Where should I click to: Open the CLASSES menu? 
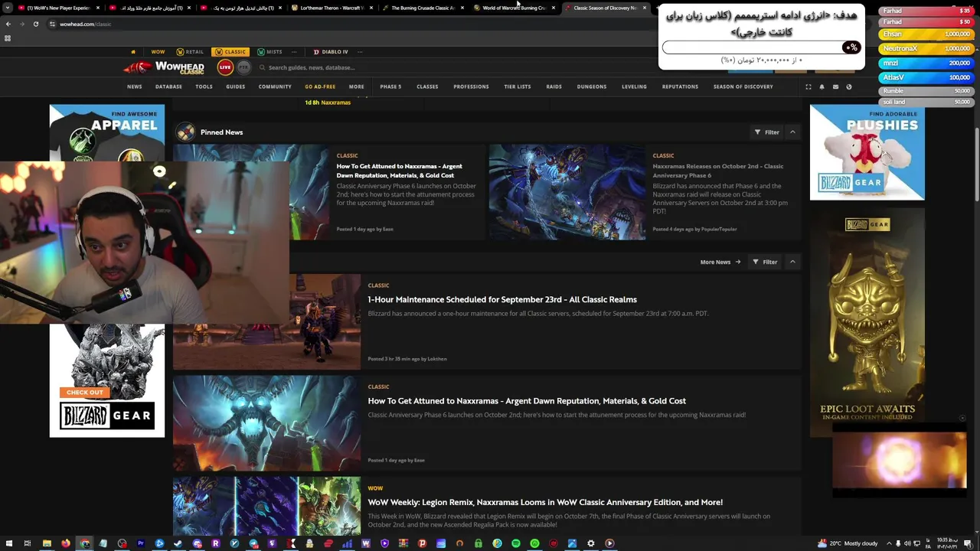(x=427, y=86)
